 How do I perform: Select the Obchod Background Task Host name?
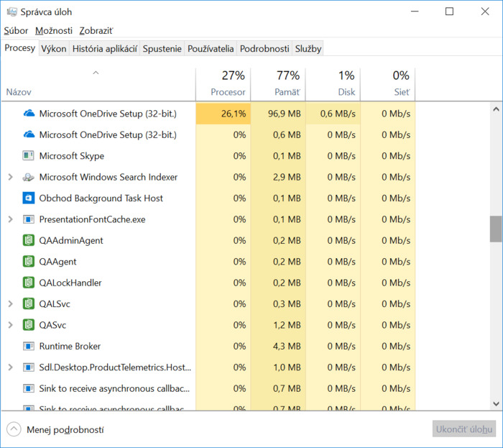tap(101, 198)
